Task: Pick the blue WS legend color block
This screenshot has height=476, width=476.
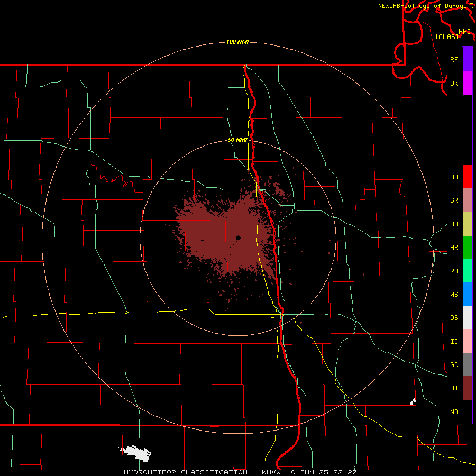Action: [467, 294]
